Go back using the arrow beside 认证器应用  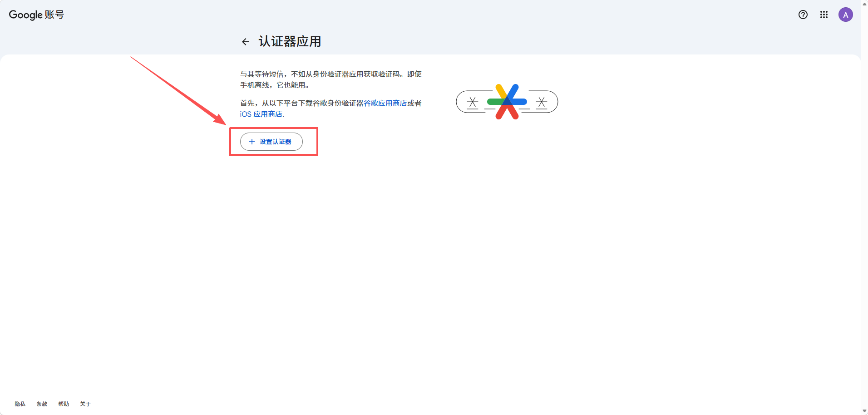tap(246, 42)
